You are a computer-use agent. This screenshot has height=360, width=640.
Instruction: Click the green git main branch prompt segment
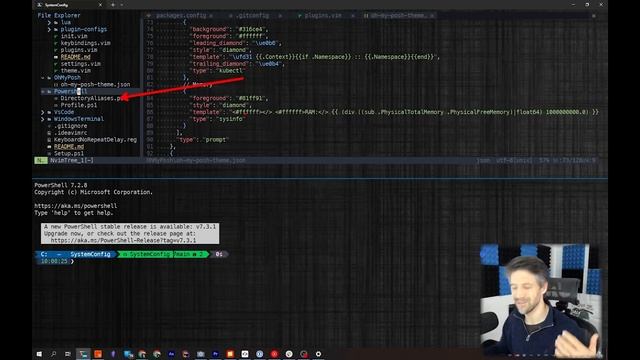pyautogui.click(x=164, y=254)
